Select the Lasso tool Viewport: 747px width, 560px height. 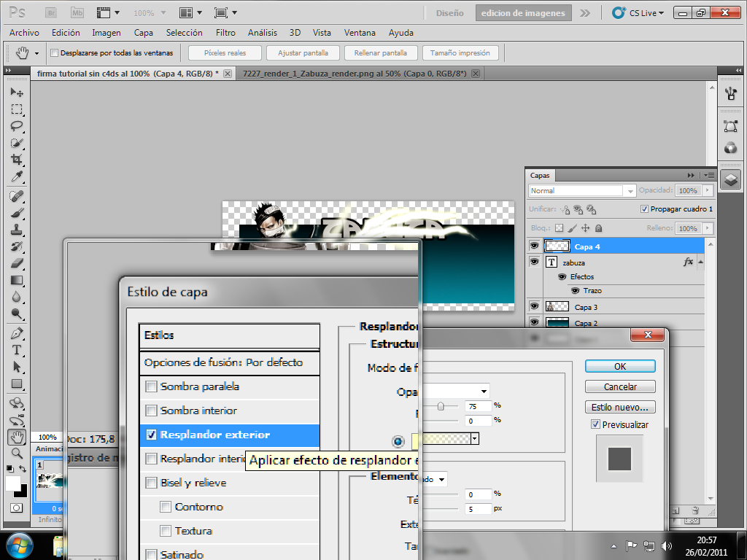point(17,126)
